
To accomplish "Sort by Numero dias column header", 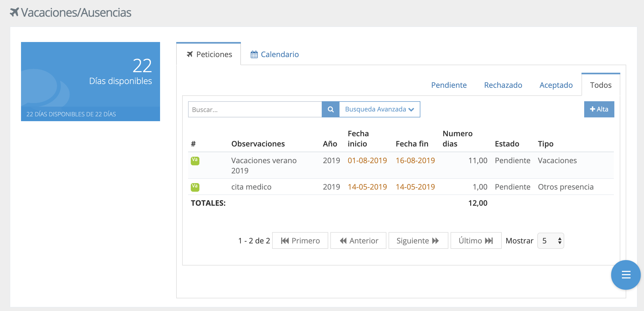I will coord(458,139).
